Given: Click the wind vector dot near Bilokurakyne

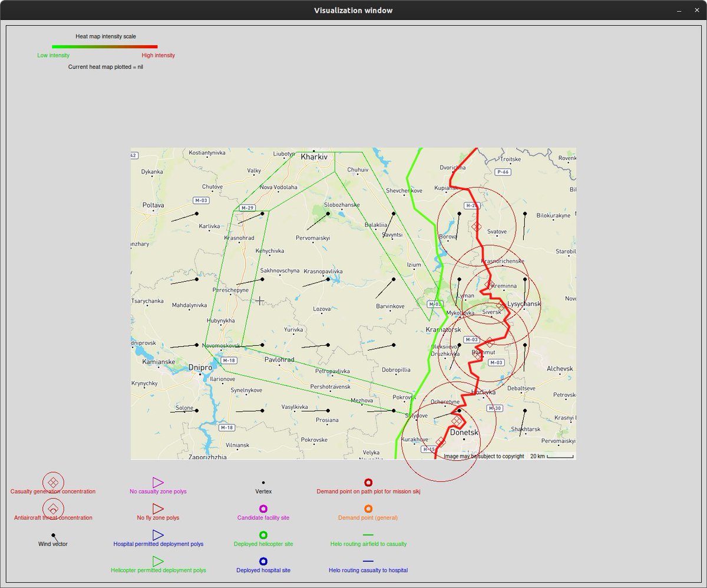Looking at the screenshot, I should click(x=524, y=214).
